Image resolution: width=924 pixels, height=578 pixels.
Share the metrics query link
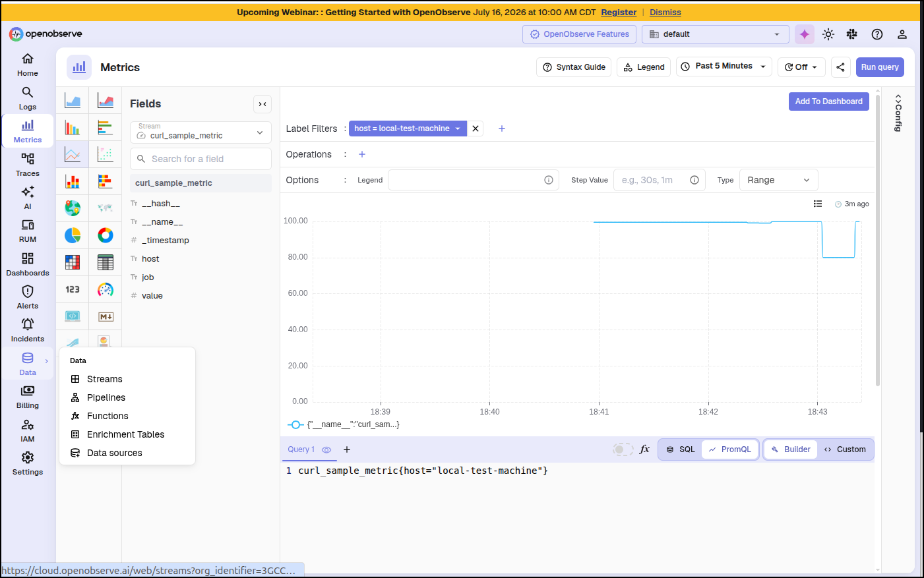[840, 67]
